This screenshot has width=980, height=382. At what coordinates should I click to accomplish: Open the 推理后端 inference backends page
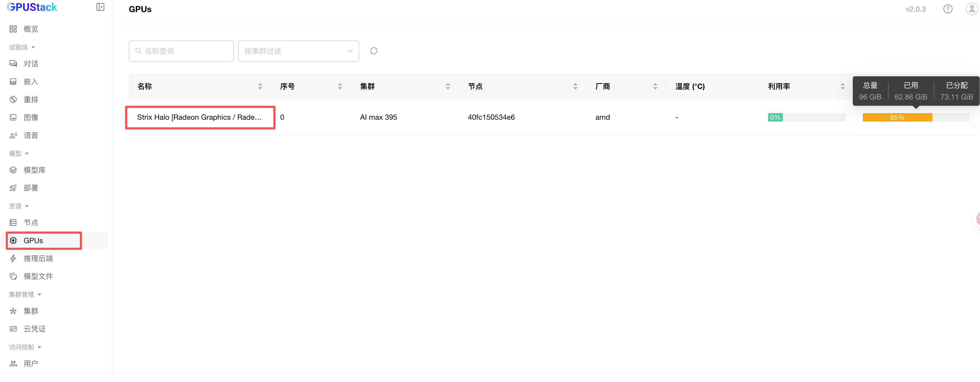[x=38, y=258]
